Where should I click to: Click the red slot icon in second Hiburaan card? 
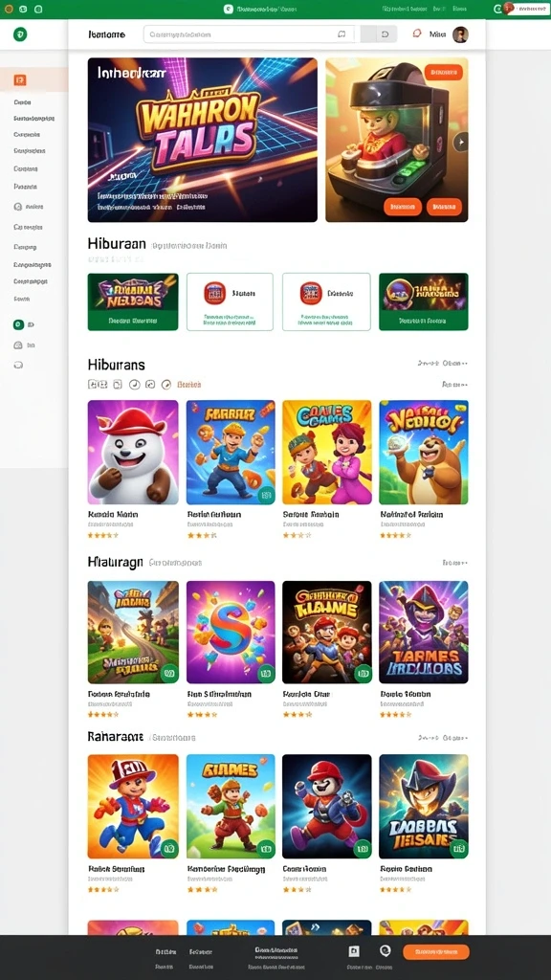214,293
